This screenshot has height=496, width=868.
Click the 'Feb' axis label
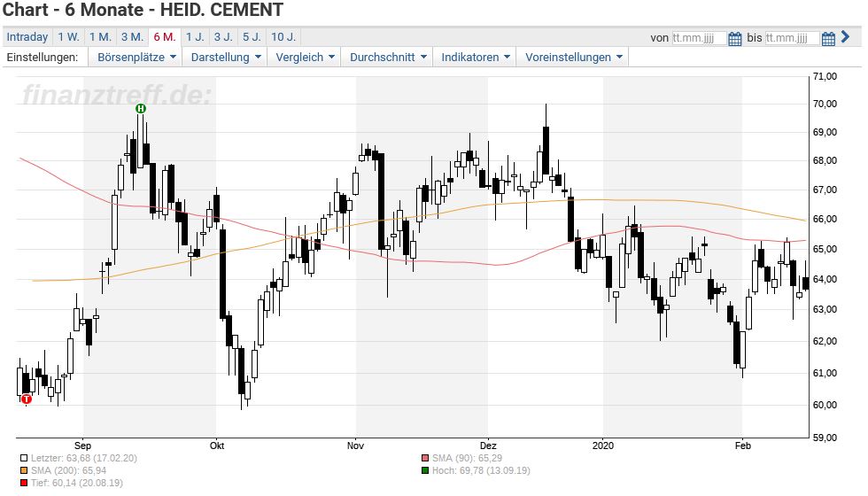pos(743,446)
